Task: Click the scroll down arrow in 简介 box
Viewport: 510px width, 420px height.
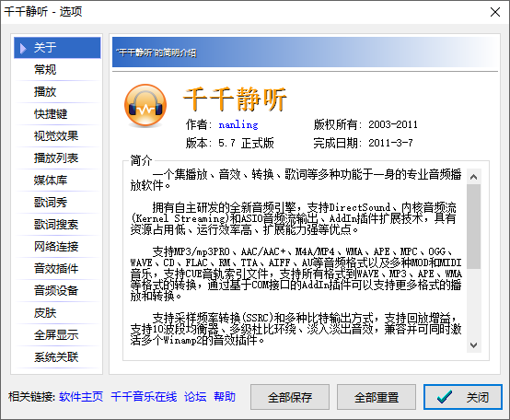Action: [x=473, y=345]
